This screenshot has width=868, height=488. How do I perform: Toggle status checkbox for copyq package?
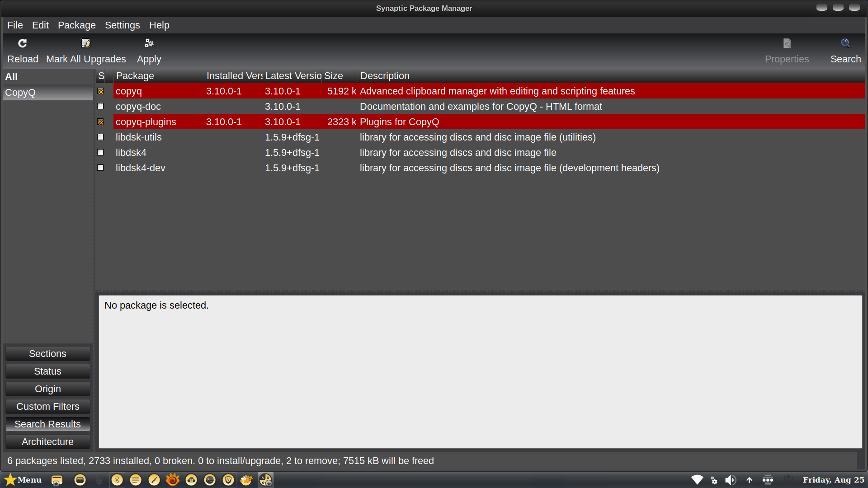tap(100, 91)
